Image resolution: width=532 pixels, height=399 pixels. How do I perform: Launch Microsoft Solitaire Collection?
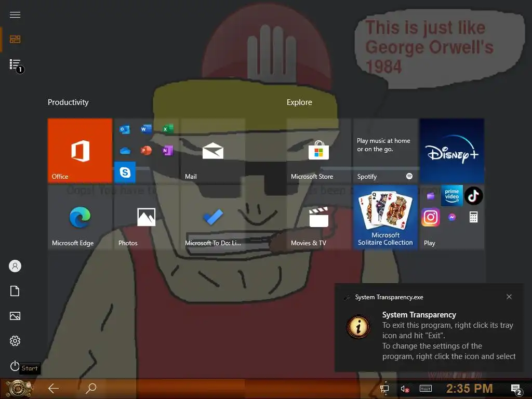click(385, 217)
